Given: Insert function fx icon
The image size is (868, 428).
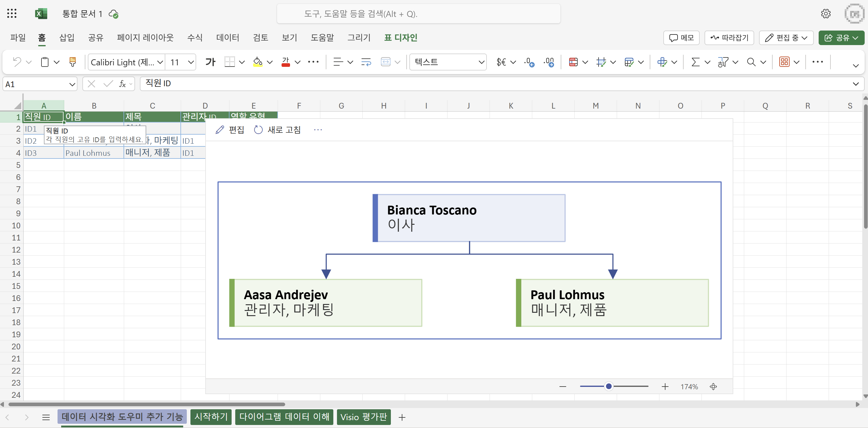Looking at the screenshot, I should (x=122, y=84).
